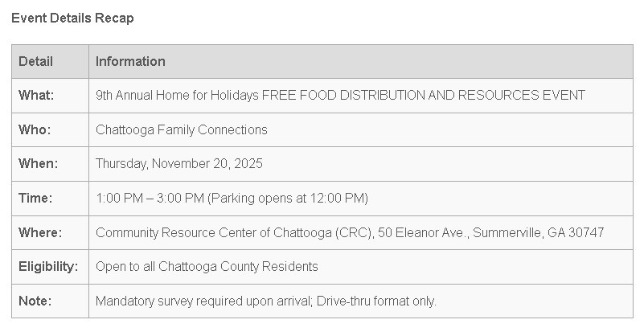Select the Drive-thru format only text
The width and height of the screenshot is (644, 332).
376,301
